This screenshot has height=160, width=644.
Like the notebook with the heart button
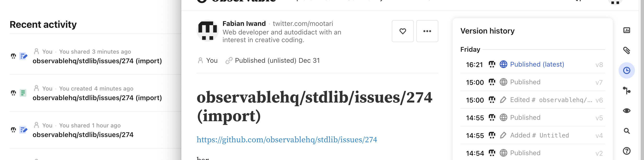403,31
